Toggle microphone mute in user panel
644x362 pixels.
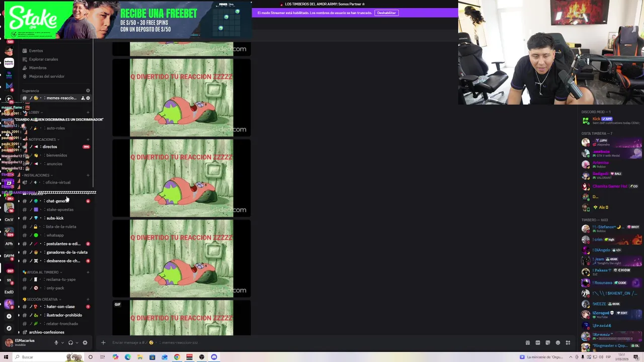coord(56,343)
